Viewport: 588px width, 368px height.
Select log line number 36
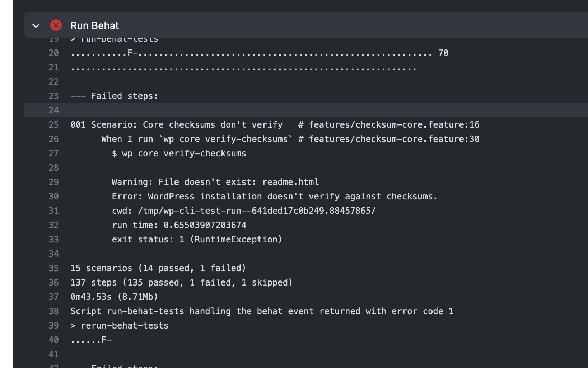pyautogui.click(x=54, y=283)
